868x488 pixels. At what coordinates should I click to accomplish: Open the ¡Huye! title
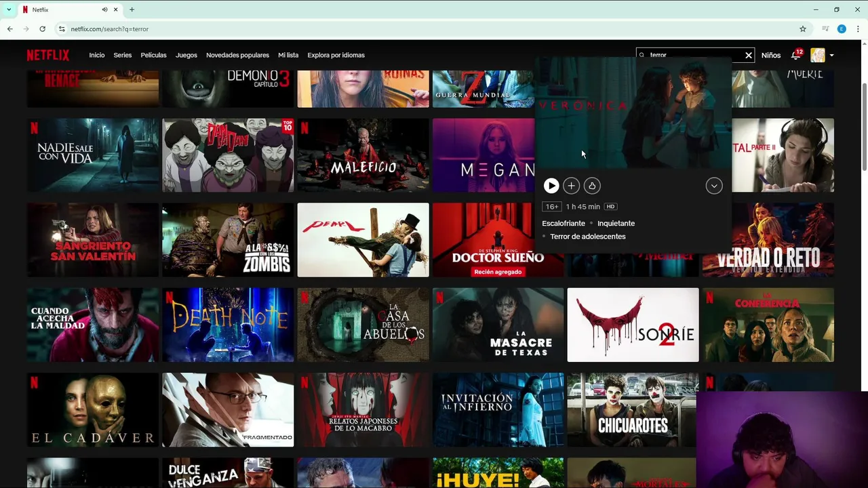(x=498, y=473)
